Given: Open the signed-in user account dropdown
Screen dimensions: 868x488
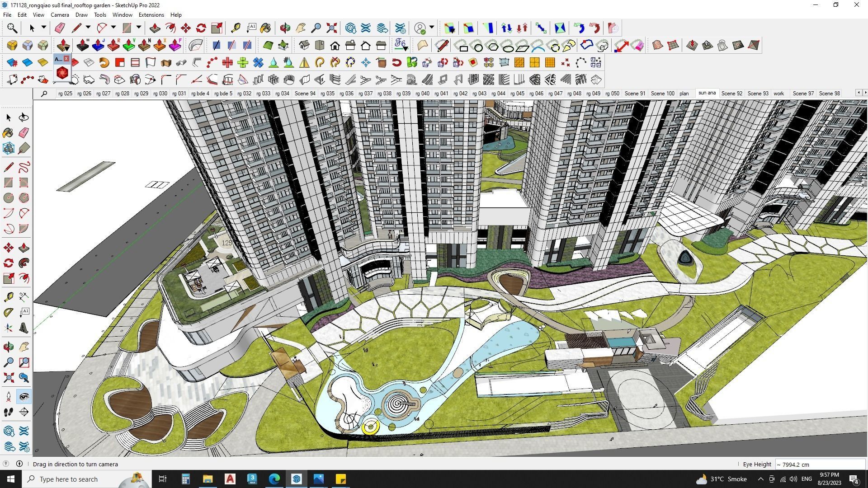Looking at the screenshot, I should pos(432,28).
